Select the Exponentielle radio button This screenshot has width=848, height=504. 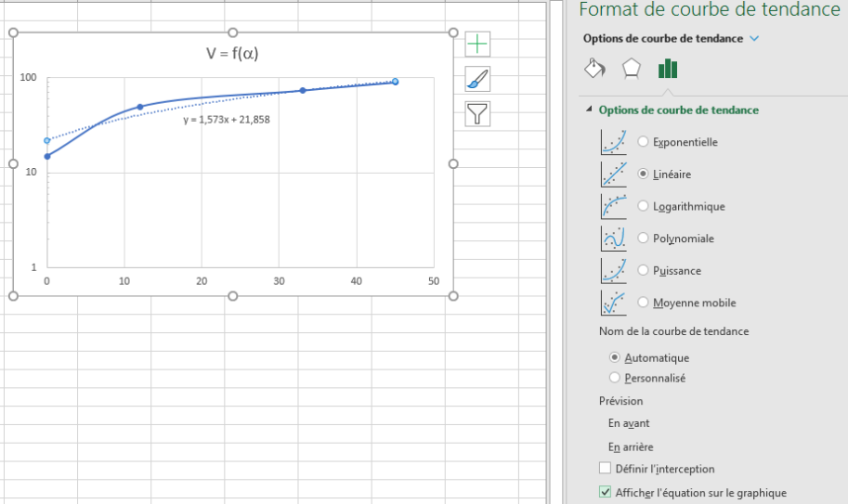tap(643, 141)
